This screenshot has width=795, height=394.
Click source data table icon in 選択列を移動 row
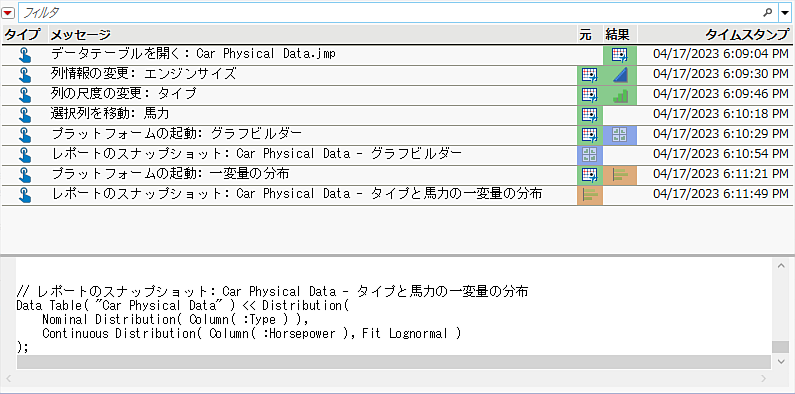[x=590, y=115]
